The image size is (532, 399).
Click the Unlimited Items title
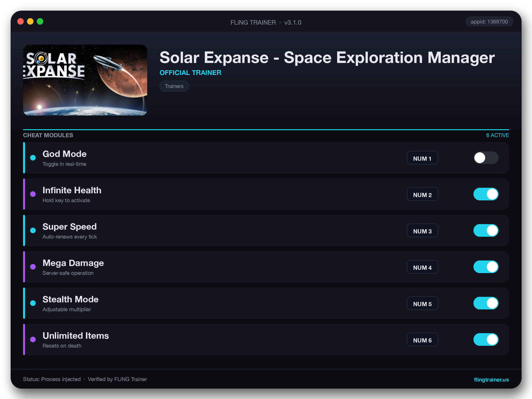(76, 336)
